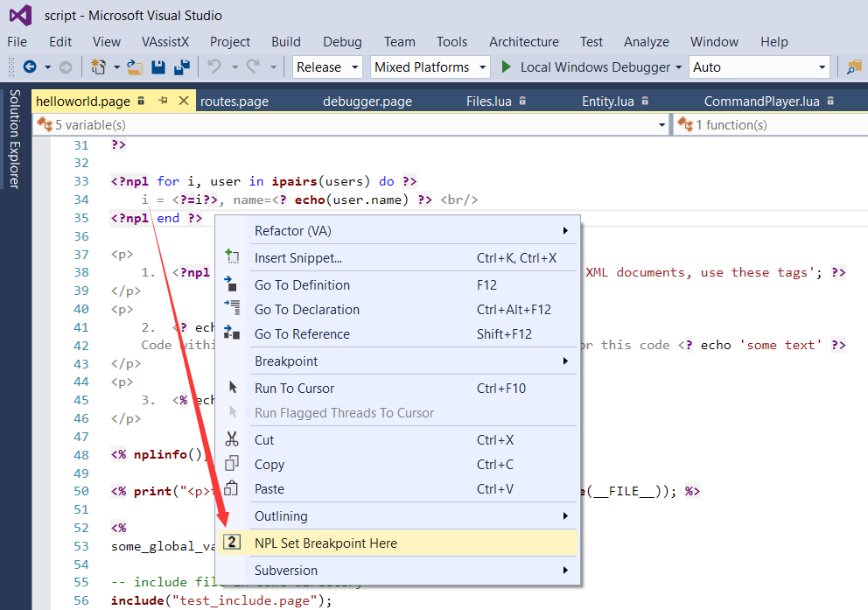Click the Navigate Backward arrow icon
The height and width of the screenshot is (610, 868).
30,66
